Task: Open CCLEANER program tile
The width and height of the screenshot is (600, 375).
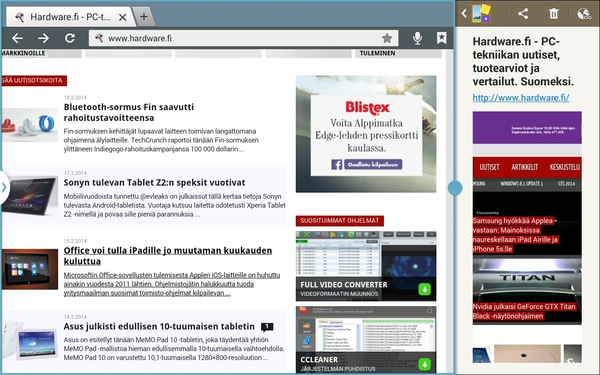Action: coord(366,339)
